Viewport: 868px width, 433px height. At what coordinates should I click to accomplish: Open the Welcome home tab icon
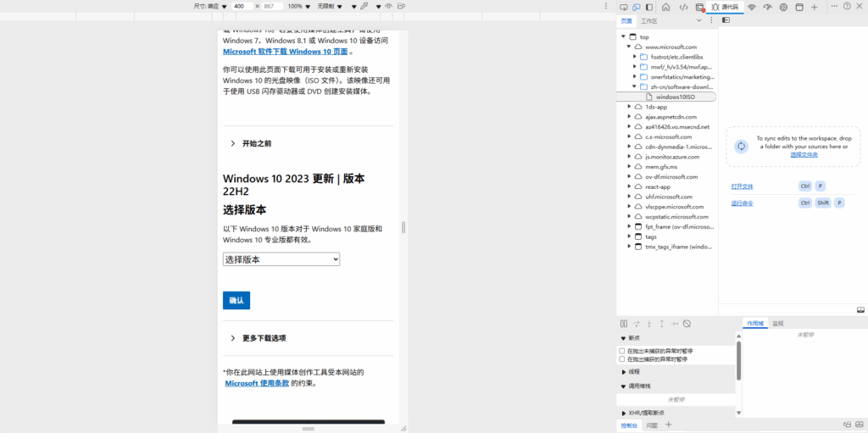tap(666, 7)
